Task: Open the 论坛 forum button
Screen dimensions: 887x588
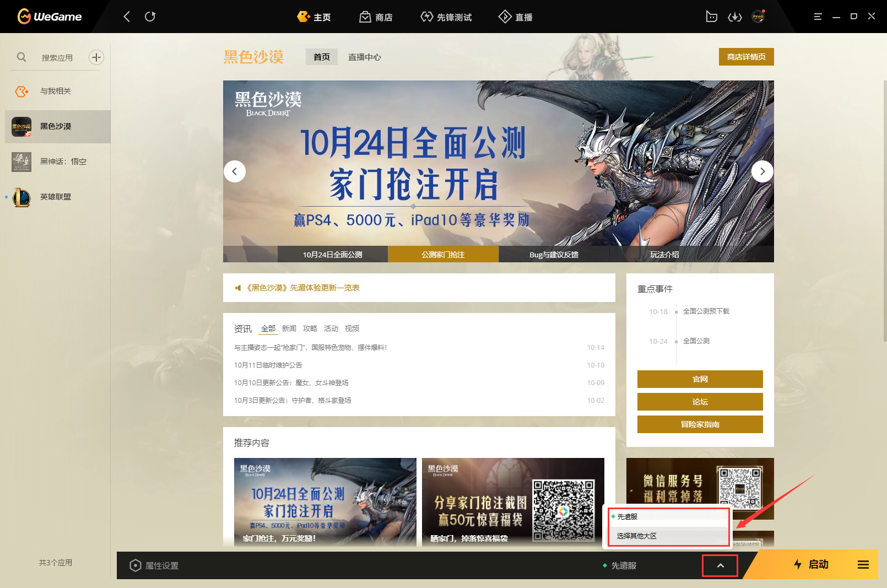Action: (700, 402)
